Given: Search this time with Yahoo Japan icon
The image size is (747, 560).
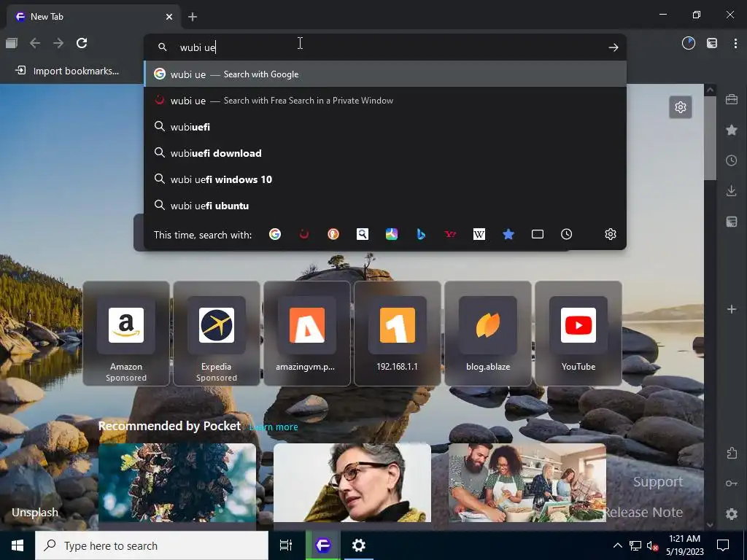Looking at the screenshot, I should click(449, 234).
